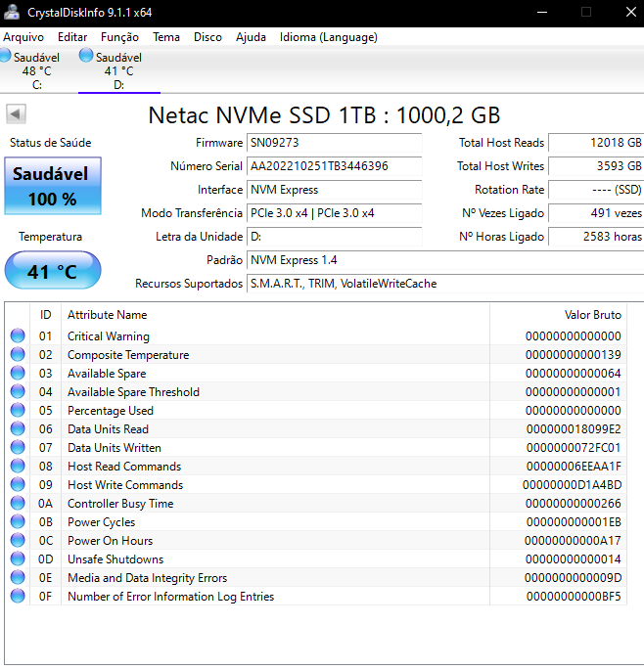Open the Arquivo menu
644x670 pixels.
[x=23, y=37]
